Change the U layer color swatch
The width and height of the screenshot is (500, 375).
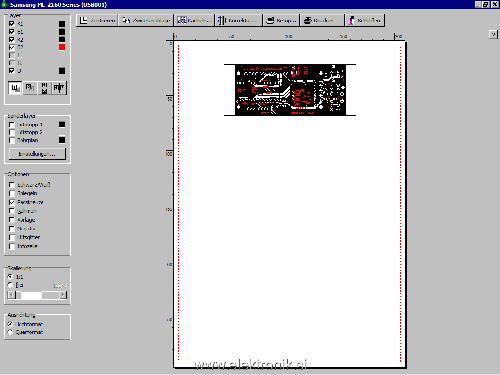click(x=62, y=71)
